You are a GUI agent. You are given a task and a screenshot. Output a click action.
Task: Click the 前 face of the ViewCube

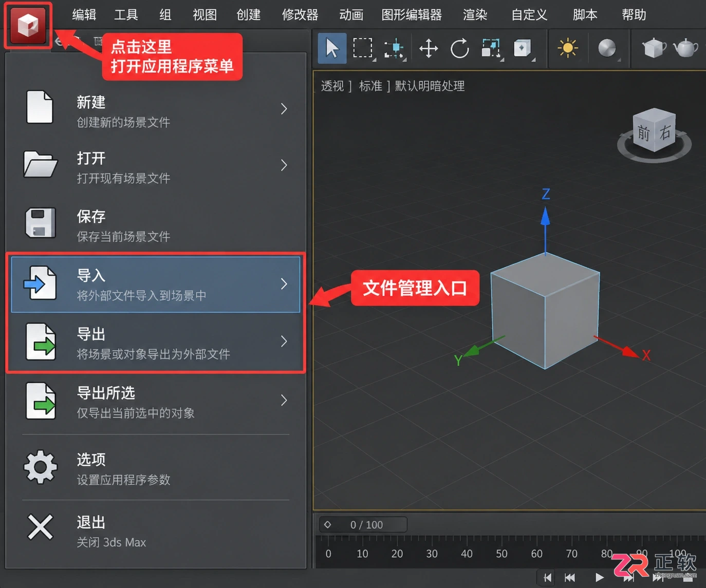click(643, 134)
